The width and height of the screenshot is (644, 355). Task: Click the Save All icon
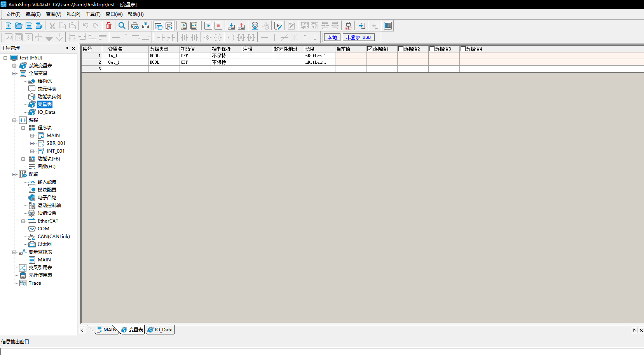pyautogui.click(x=39, y=26)
